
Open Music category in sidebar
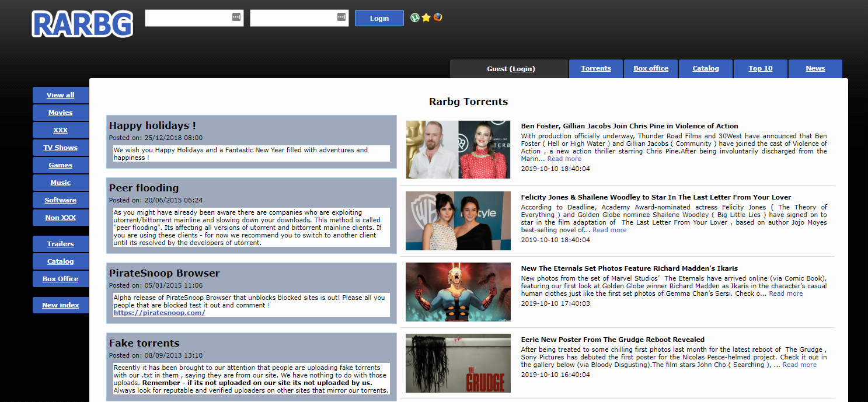point(61,183)
